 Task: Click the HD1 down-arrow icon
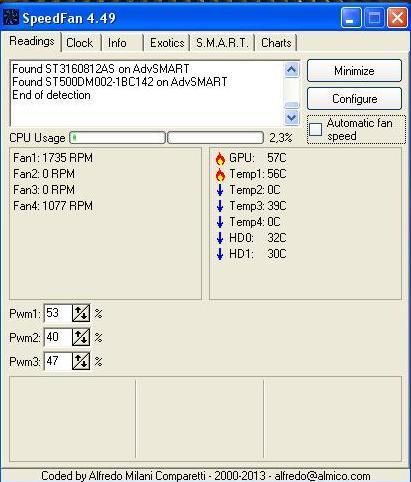tap(220, 254)
